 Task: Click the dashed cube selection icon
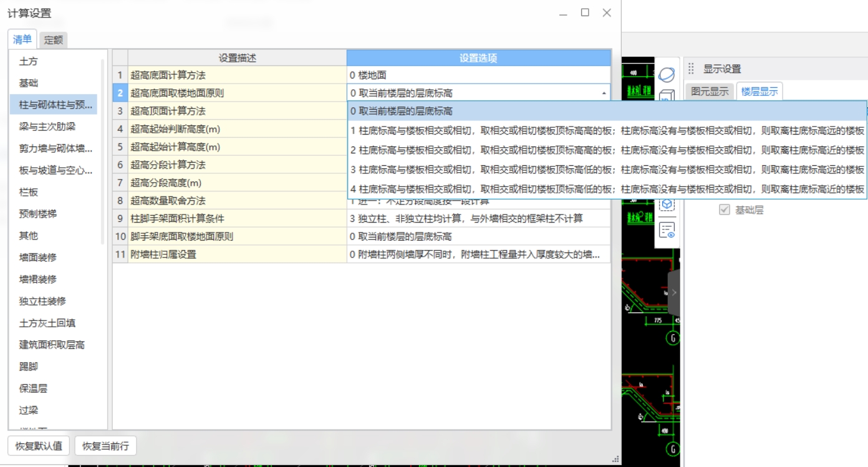click(x=667, y=204)
